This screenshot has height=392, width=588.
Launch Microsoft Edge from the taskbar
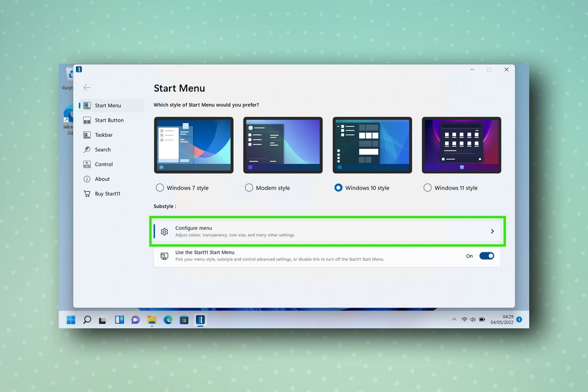point(168,319)
